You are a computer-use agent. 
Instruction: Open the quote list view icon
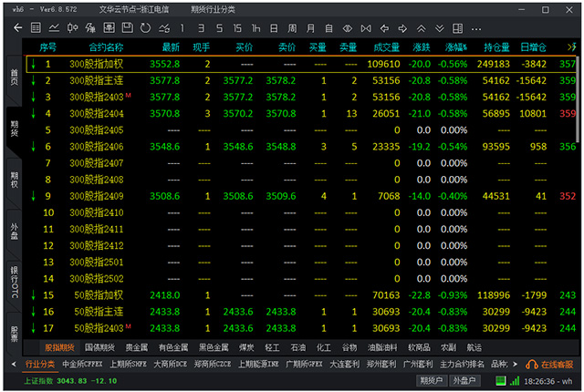click(36, 28)
